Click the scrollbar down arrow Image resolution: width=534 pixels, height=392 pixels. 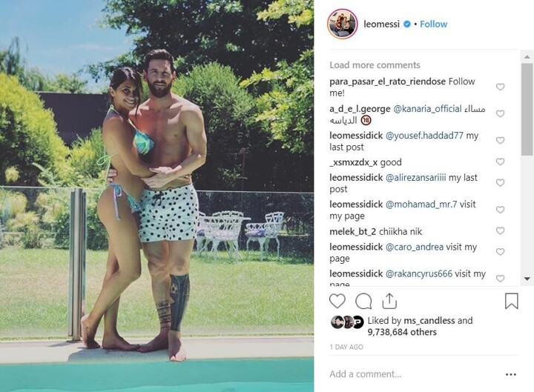click(527, 279)
